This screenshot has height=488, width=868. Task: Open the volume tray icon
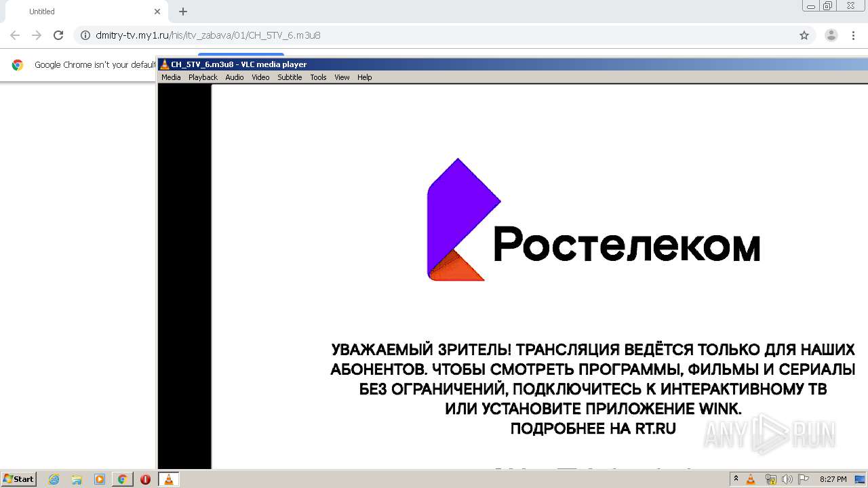click(787, 479)
